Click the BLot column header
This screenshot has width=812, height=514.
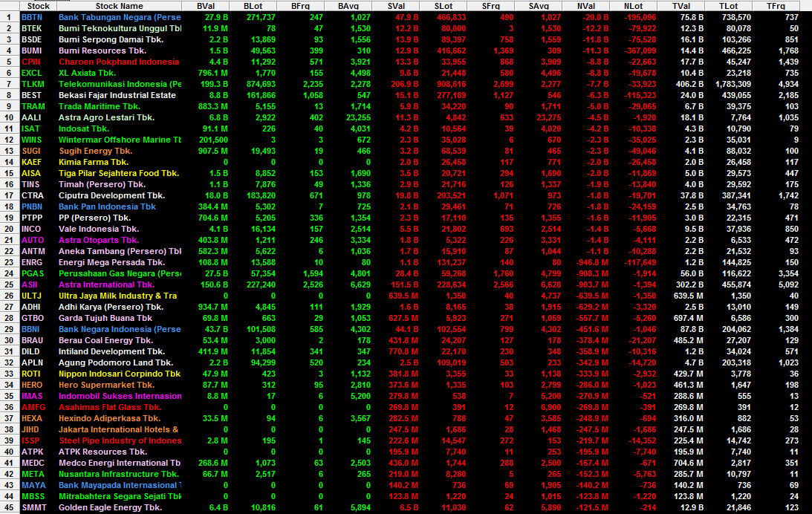point(253,6)
